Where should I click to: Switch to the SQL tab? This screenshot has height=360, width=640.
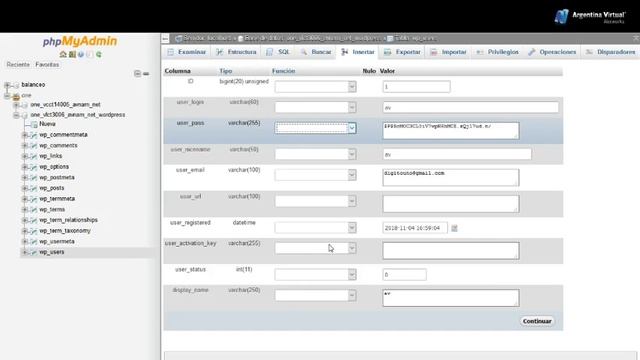(278, 52)
